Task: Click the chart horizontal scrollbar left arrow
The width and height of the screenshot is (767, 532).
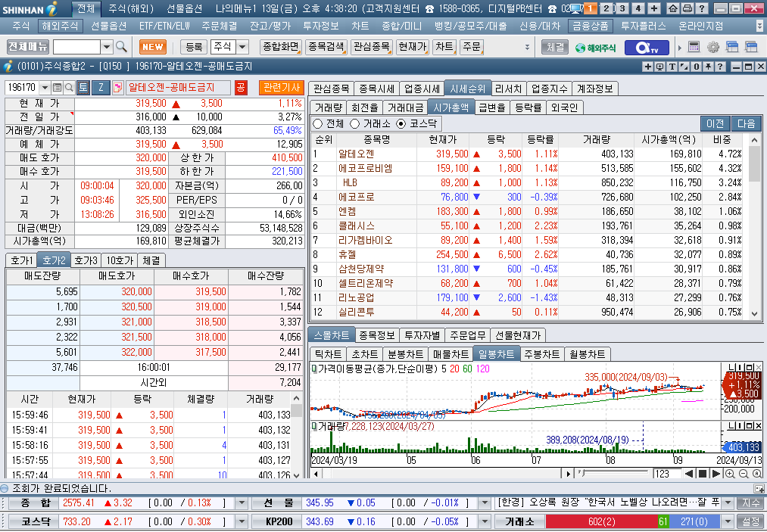Action: [316, 473]
